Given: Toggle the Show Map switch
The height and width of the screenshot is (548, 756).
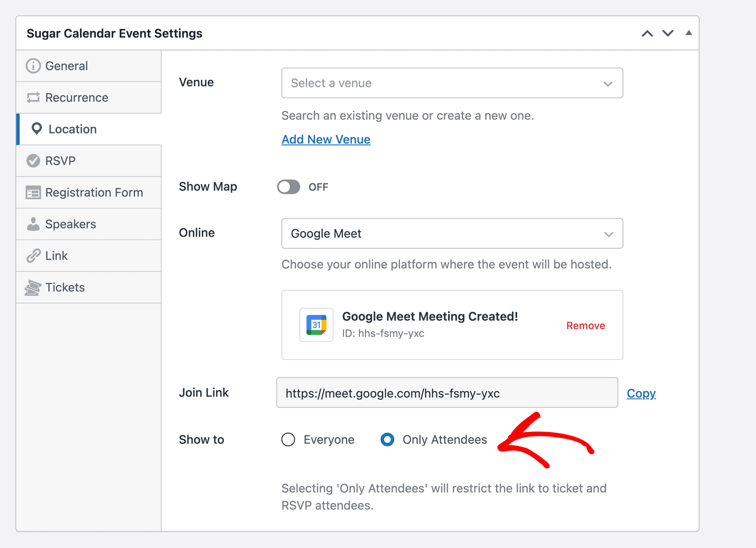Looking at the screenshot, I should tap(289, 187).
